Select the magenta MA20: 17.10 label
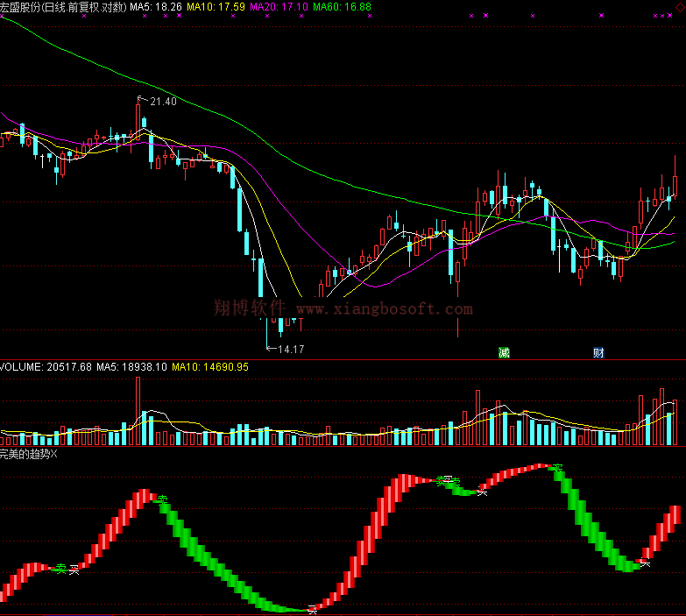The height and width of the screenshot is (616, 686). [279, 6]
